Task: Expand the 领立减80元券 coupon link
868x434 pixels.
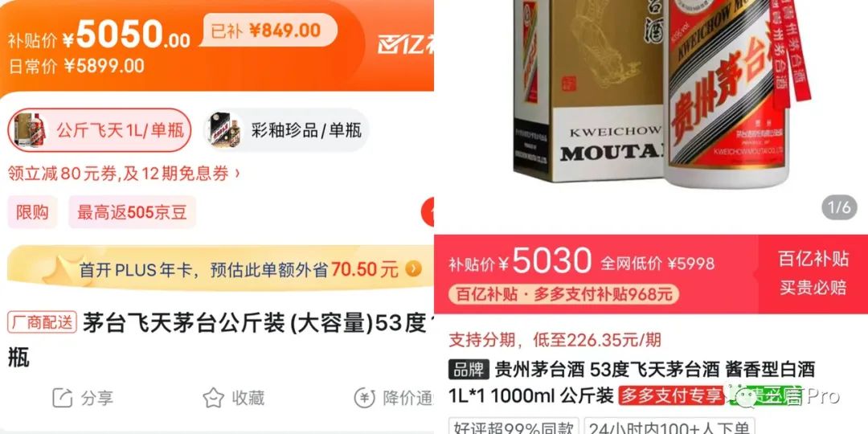Action: pos(124,174)
